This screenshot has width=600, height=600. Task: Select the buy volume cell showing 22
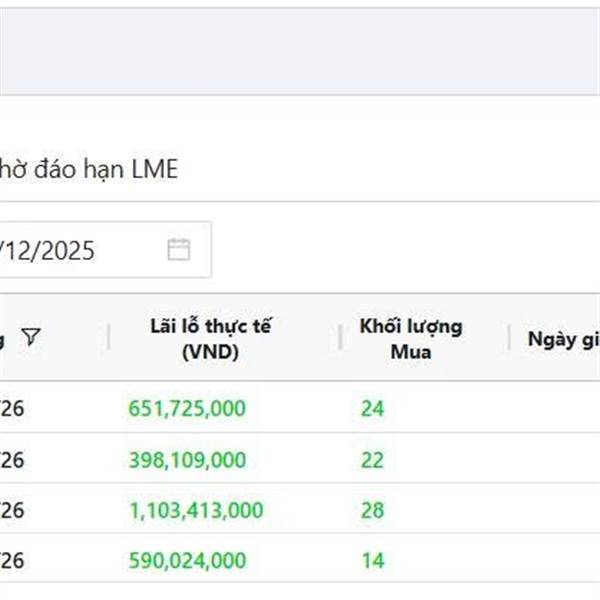373,459
